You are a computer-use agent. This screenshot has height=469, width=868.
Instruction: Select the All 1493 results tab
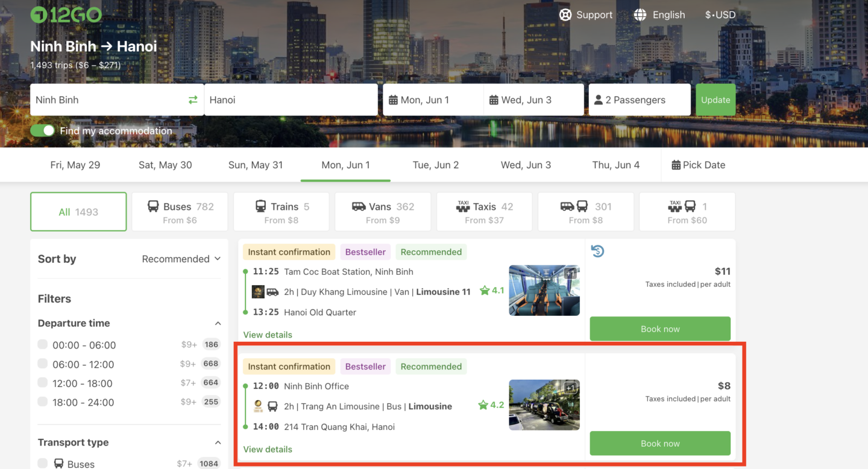tap(78, 212)
